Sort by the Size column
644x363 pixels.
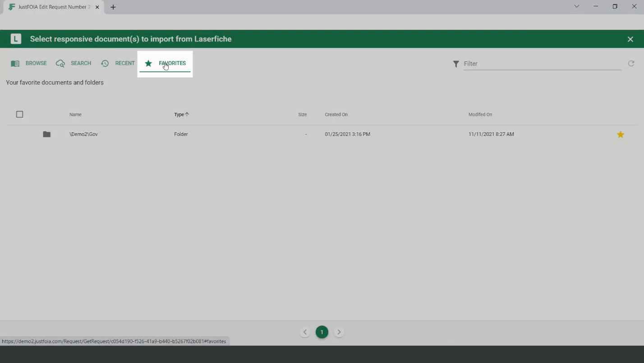[x=302, y=115]
